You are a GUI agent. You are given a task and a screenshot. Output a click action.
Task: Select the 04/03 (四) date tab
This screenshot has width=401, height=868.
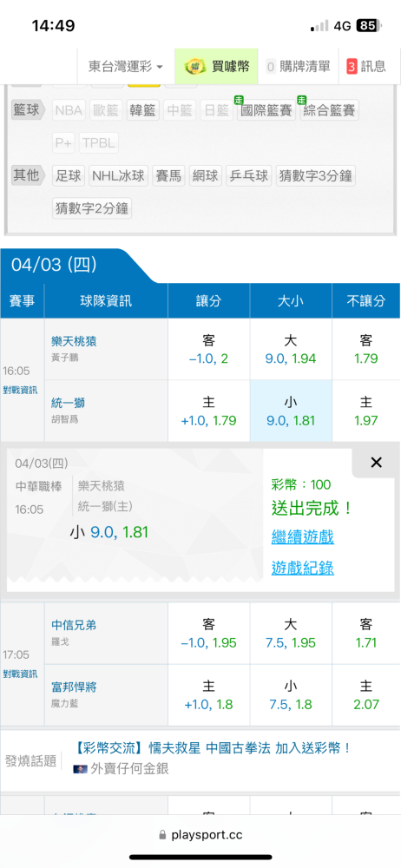coord(55,265)
